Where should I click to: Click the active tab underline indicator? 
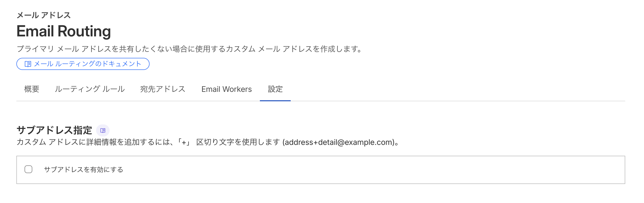(275, 100)
